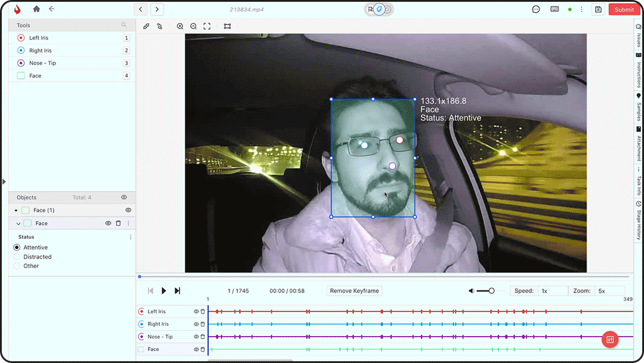644x363 pixels.
Task: Click the fit-to-screen icon in toolbar
Action: [207, 26]
